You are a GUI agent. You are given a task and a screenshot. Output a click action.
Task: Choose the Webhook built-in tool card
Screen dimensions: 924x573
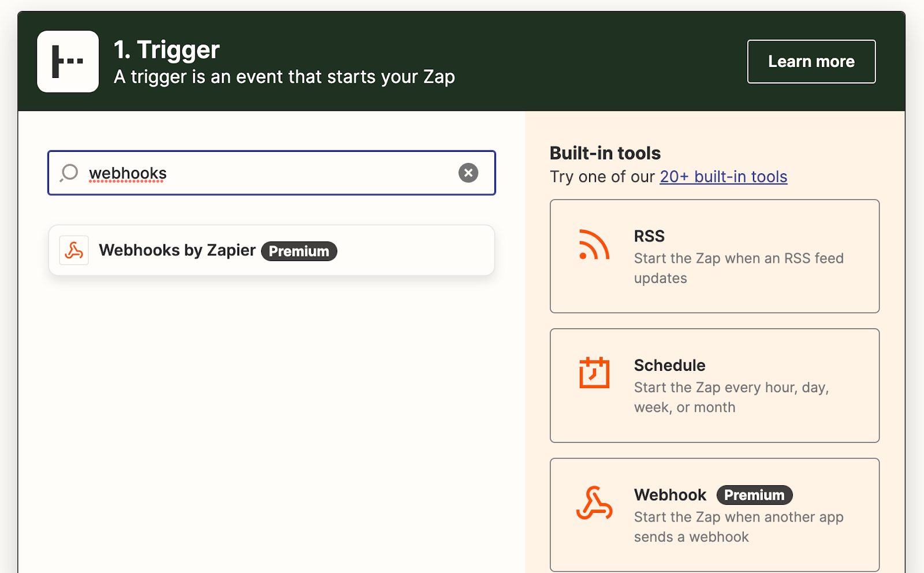[x=714, y=515]
